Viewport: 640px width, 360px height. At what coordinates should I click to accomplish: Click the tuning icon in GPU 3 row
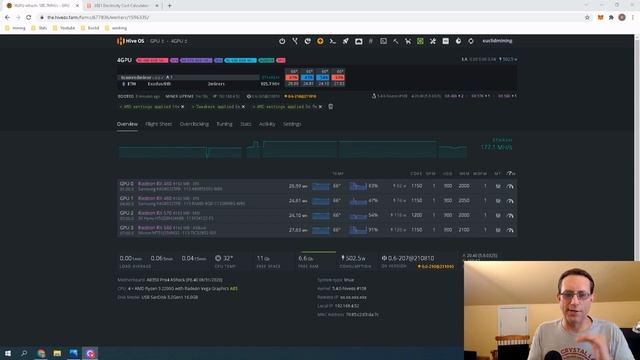tap(498, 230)
